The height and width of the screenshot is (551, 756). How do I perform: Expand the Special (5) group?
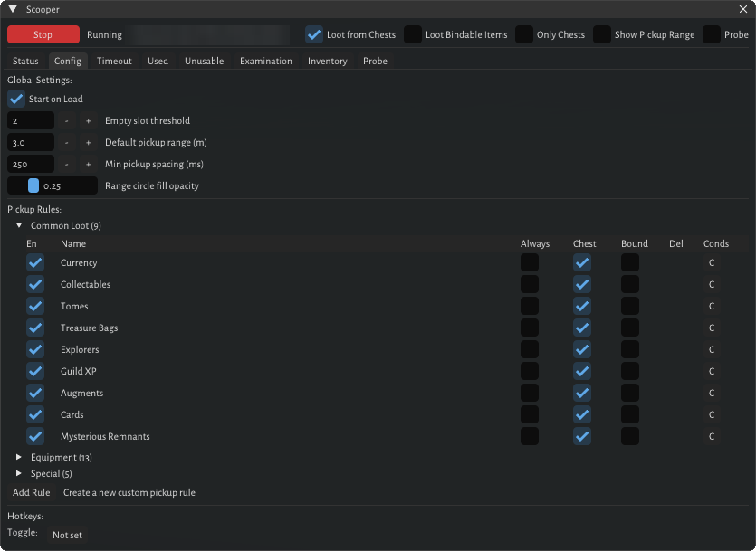pos(19,473)
